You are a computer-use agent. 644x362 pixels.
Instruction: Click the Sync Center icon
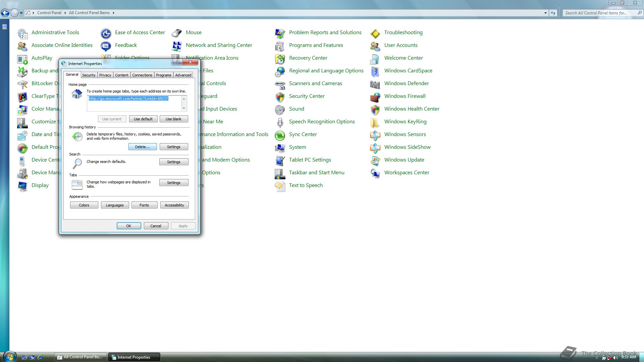click(280, 135)
